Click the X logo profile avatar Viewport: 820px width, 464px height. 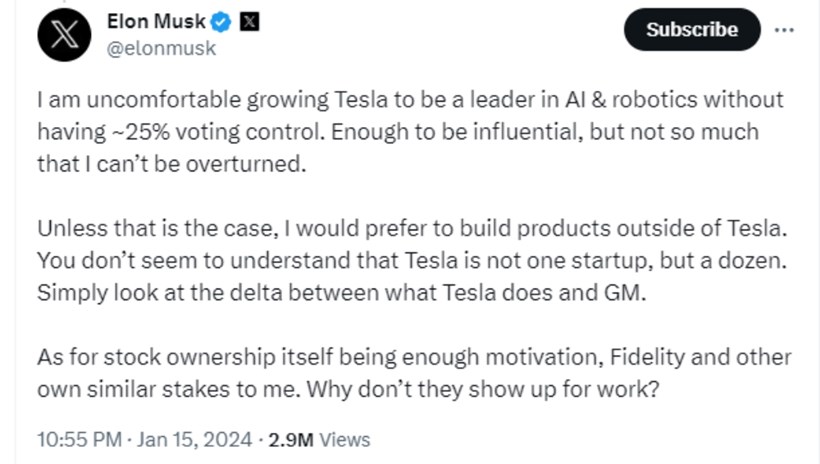pos(65,36)
